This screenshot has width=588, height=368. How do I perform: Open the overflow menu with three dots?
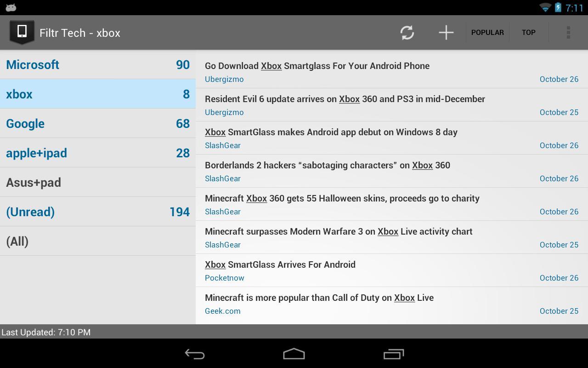coord(568,33)
